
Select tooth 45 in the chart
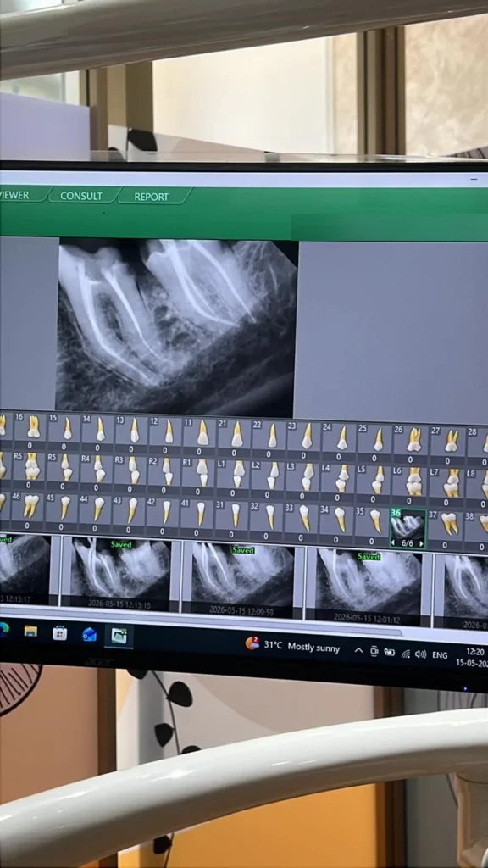pyautogui.click(x=61, y=511)
